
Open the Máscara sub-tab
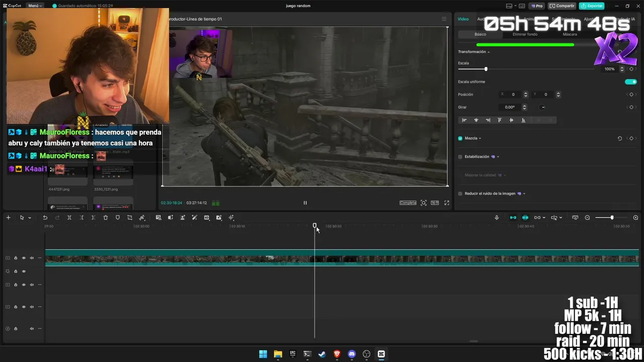pos(570,34)
